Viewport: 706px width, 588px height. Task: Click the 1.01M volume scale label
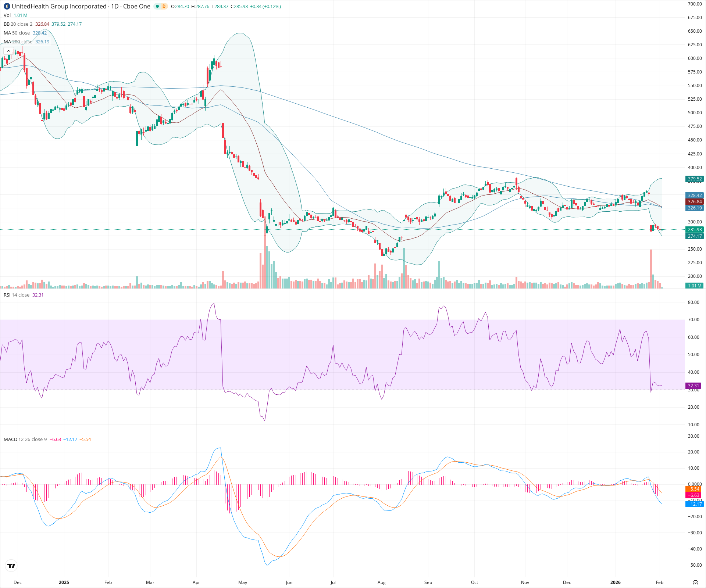(694, 286)
